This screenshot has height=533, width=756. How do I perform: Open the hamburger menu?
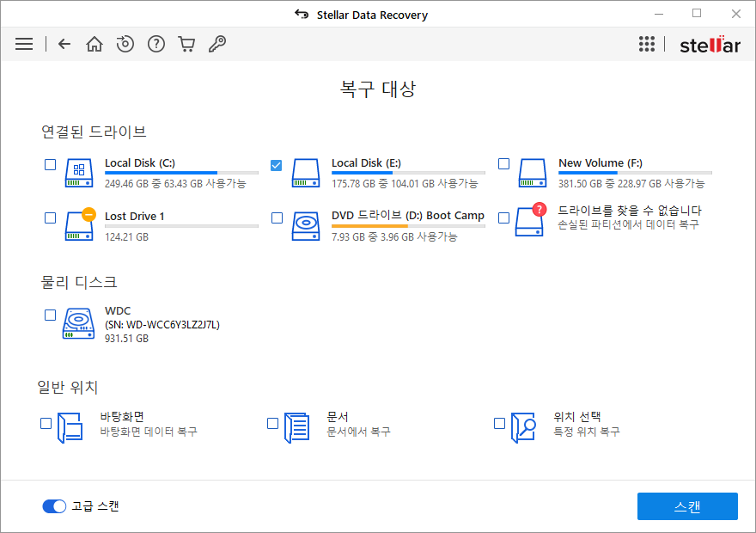24,44
